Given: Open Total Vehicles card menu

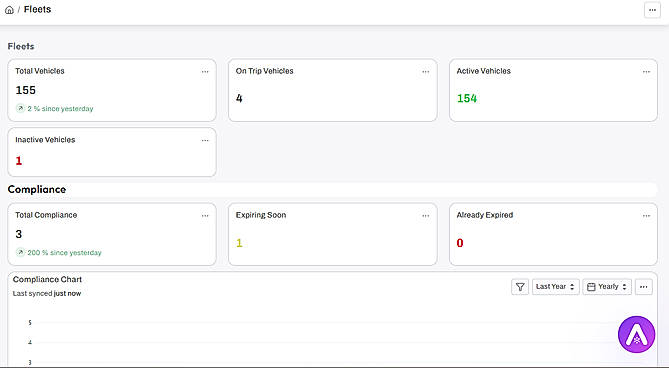Looking at the screenshot, I should pyautogui.click(x=205, y=72).
